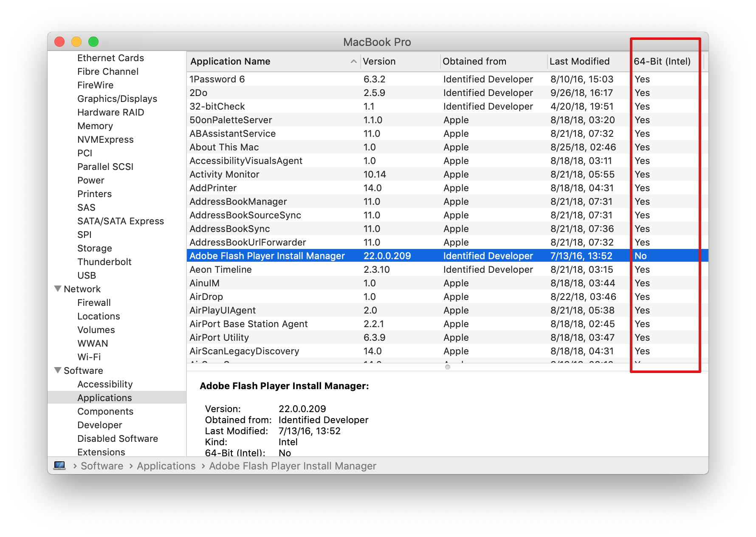This screenshot has height=537, width=756.
Task: Click the computer icon in the path bar
Action: tap(59, 466)
